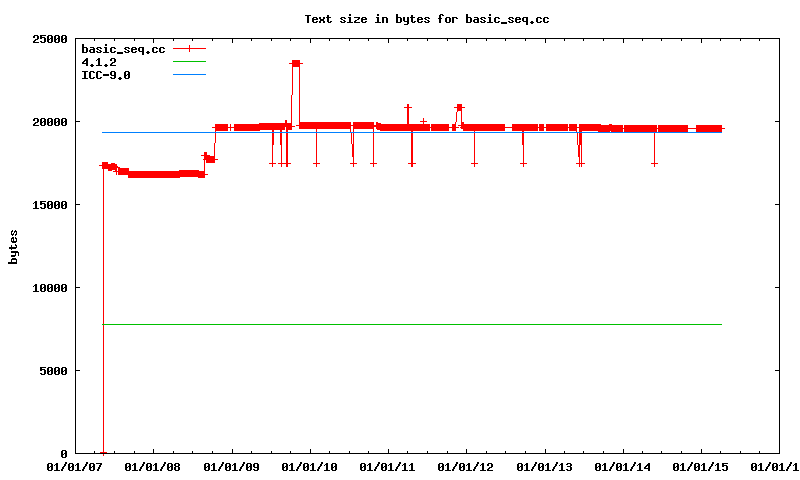The width and height of the screenshot is (800, 480).
Task: Select the ICC-9.0 legend entry text
Action: point(106,74)
